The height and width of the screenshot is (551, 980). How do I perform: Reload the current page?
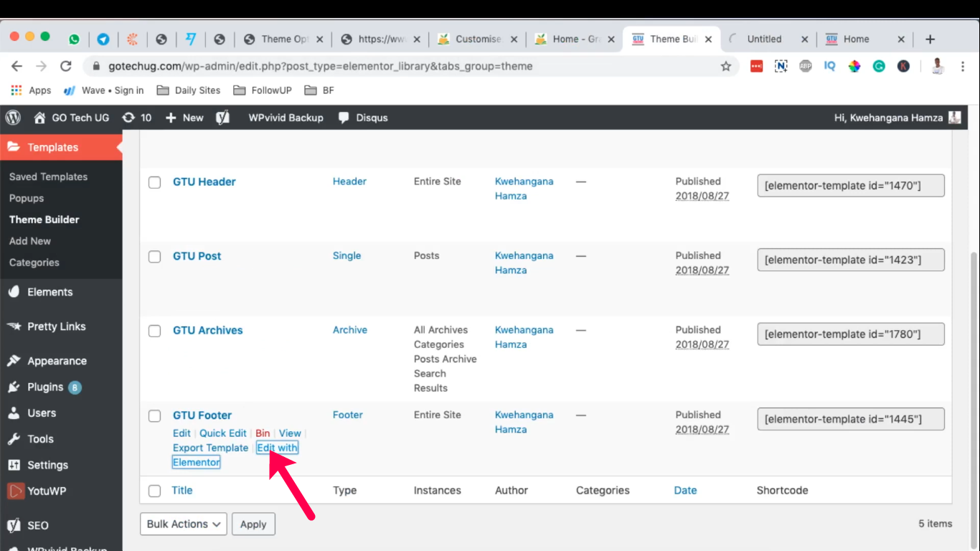tap(66, 66)
